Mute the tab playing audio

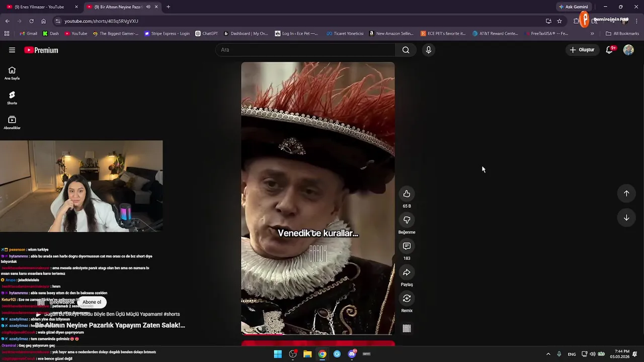tap(148, 7)
